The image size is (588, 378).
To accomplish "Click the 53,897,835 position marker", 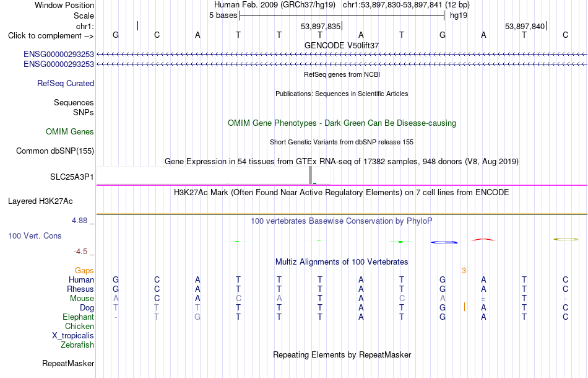I will pyautogui.click(x=321, y=26).
